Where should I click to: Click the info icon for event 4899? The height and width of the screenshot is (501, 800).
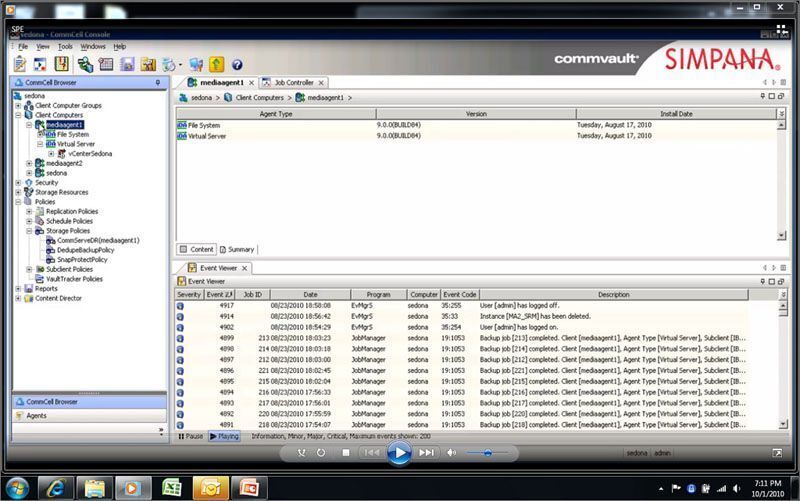pyautogui.click(x=181, y=338)
